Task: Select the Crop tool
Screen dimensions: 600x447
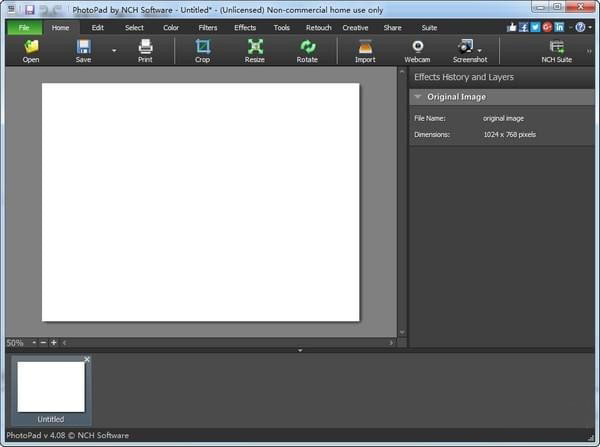Action: 203,46
